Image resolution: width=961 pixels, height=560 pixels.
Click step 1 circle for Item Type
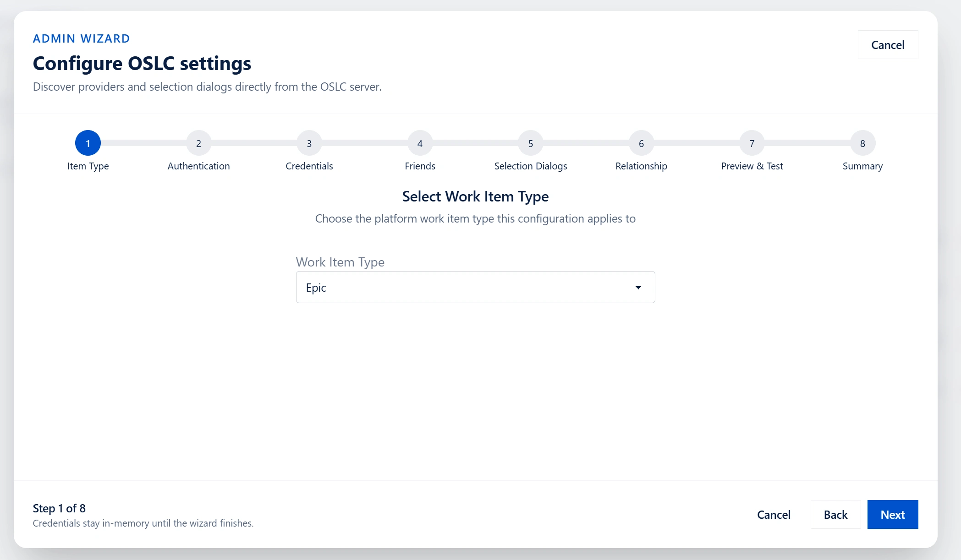coord(88,143)
